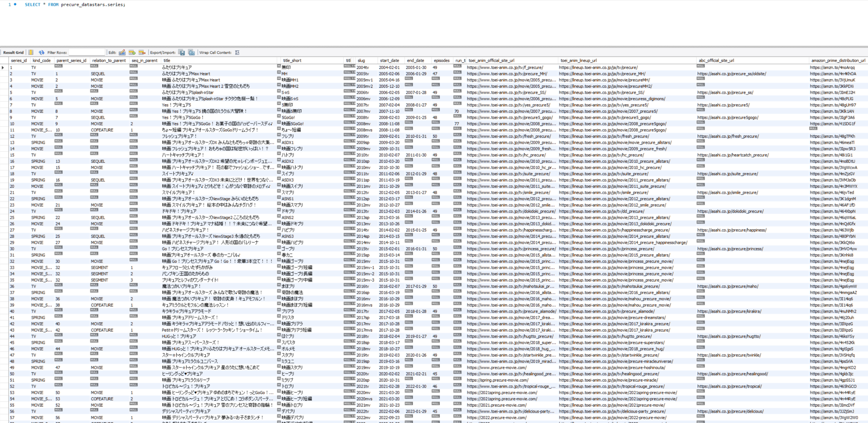This screenshot has height=423, width=868.
Task: Click the abc_official_site_url column header
Action: click(716, 61)
